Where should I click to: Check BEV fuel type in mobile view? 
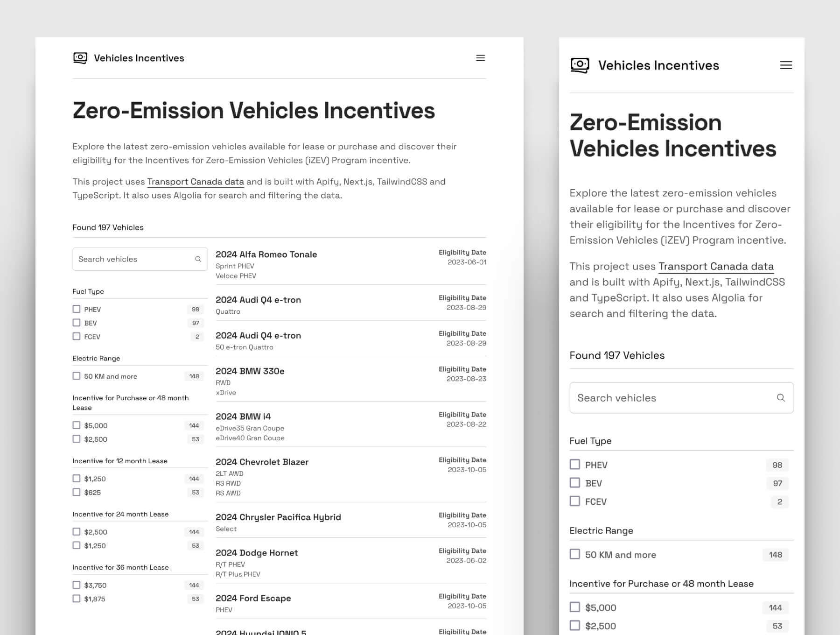(575, 483)
